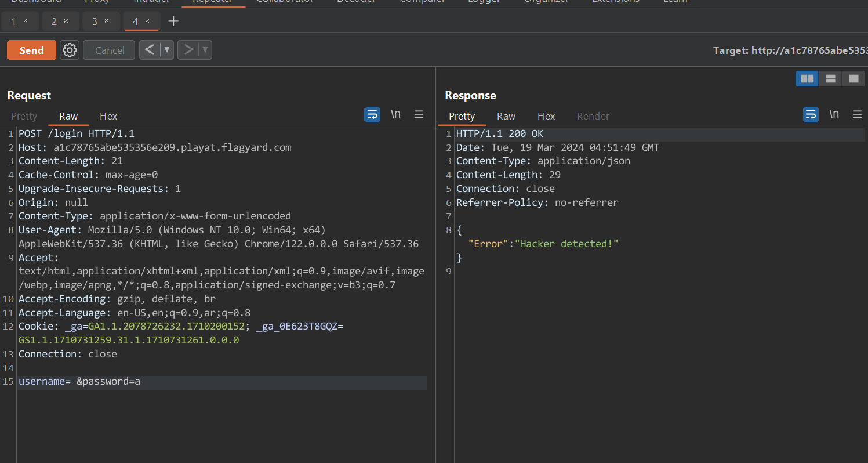Show non-printable characters in Request panel
The width and height of the screenshot is (868, 463).
coord(395,115)
